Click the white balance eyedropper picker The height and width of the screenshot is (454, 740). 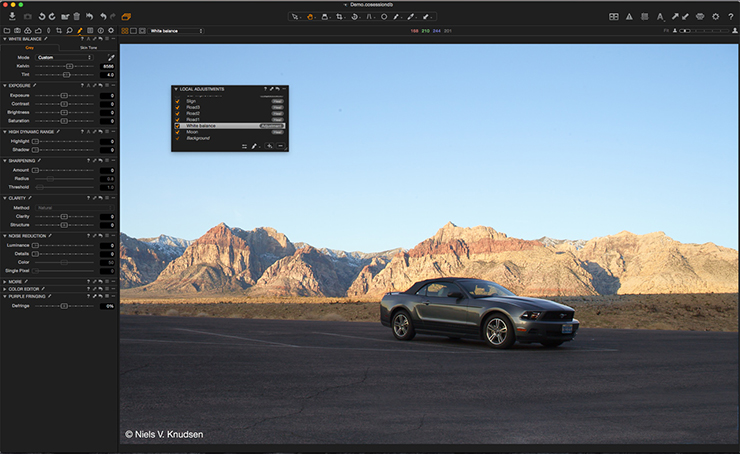(111, 58)
